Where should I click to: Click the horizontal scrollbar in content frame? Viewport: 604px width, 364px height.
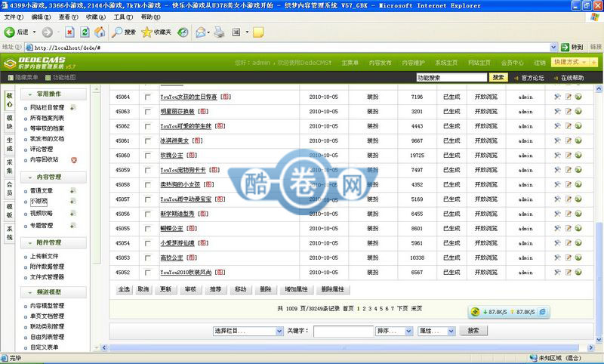tap(344, 347)
